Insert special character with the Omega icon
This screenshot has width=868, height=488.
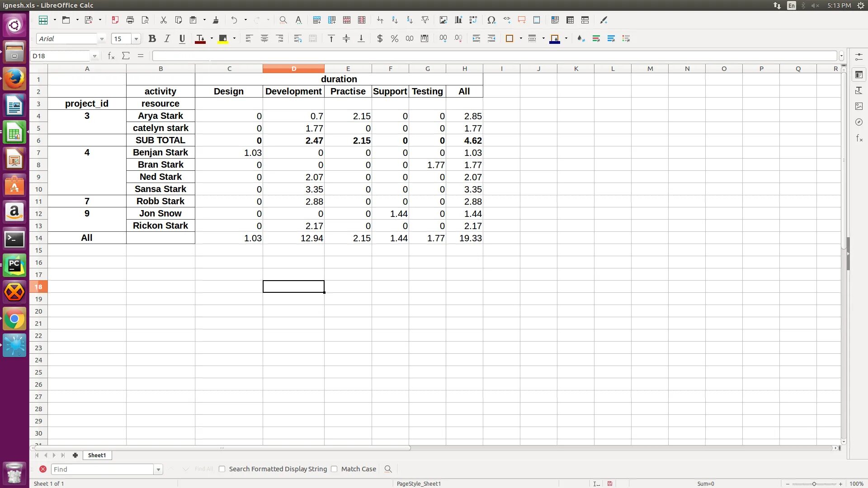pos(491,20)
